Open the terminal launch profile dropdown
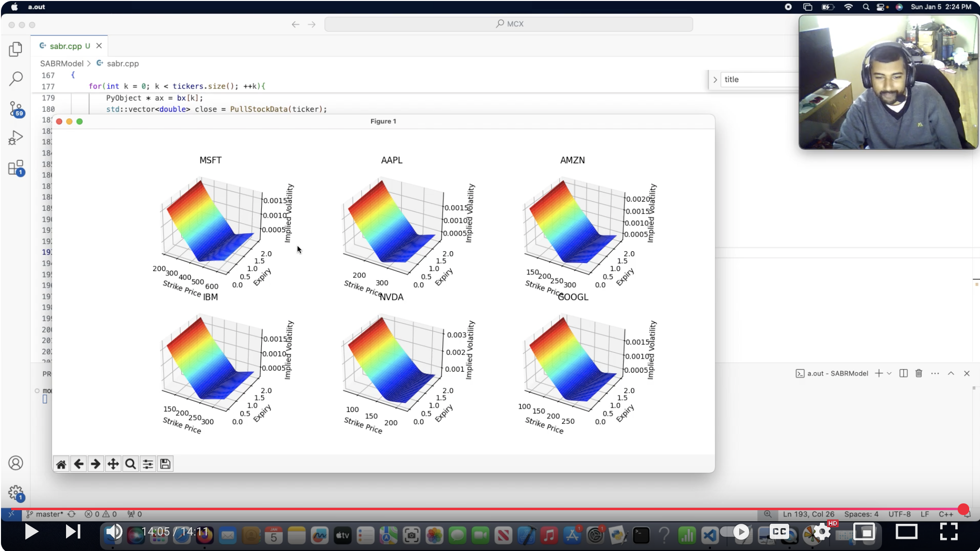The image size is (980, 551). point(889,373)
